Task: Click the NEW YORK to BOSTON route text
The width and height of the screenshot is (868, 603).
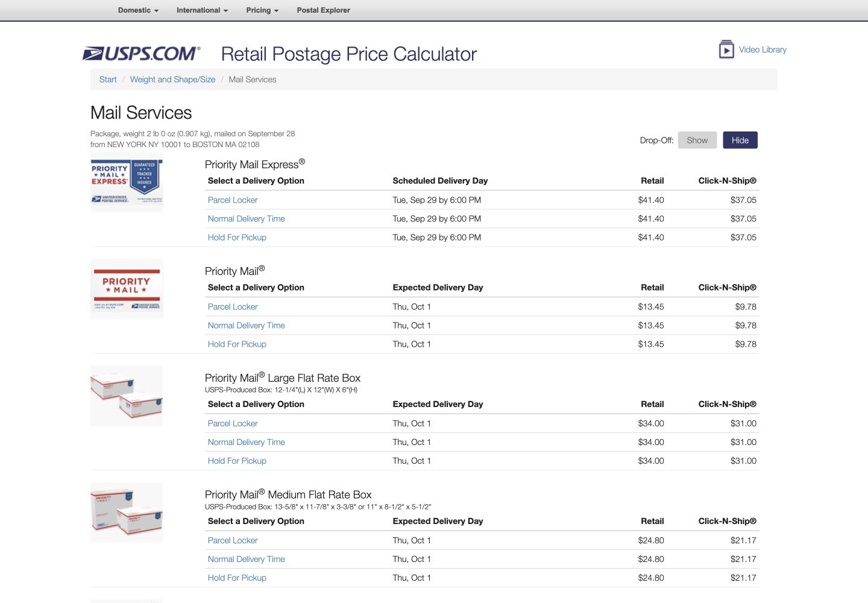Action: tap(175, 145)
